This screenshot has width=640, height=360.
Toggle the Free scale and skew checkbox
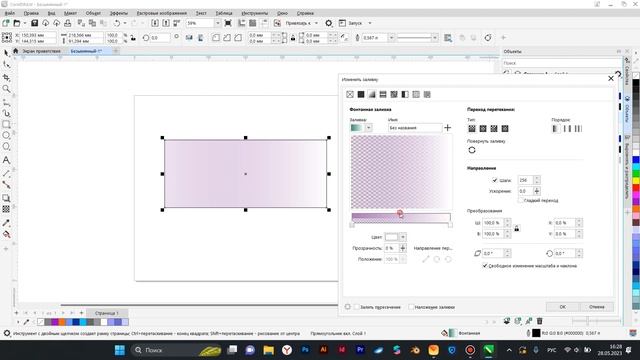pyautogui.click(x=485, y=266)
